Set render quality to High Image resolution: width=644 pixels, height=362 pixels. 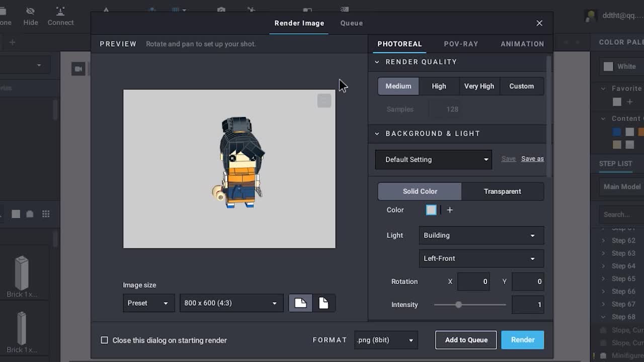click(439, 86)
